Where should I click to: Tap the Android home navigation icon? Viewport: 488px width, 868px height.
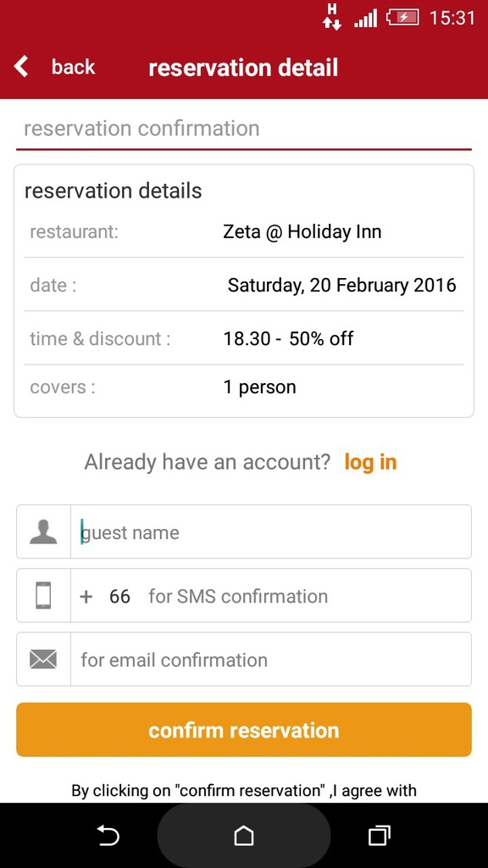pos(244,835)
